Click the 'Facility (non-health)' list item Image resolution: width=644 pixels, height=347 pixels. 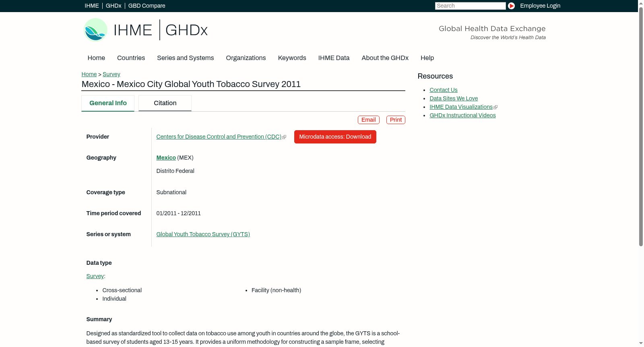[x=277, y=291]
